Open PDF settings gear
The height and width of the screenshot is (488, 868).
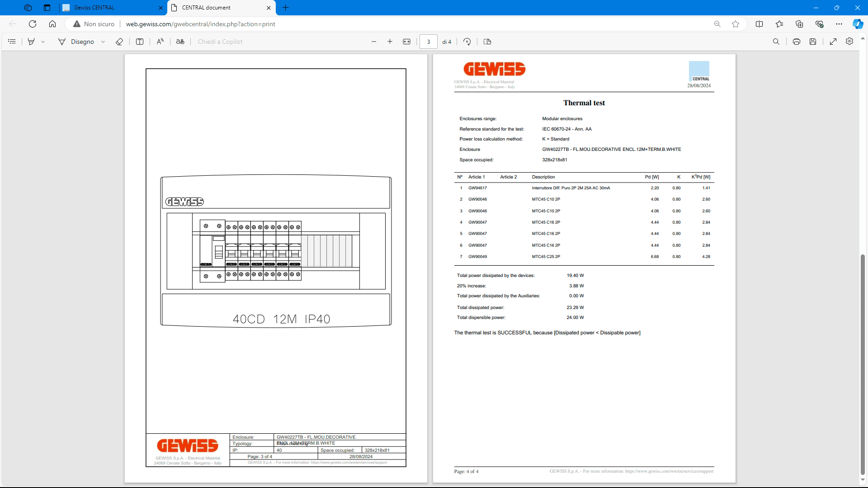(x=849, y=41)
